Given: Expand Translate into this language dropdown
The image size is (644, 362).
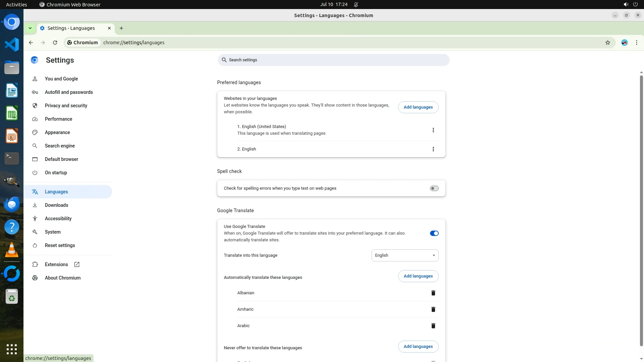Looking at the screenshot, I should point(405,255).
